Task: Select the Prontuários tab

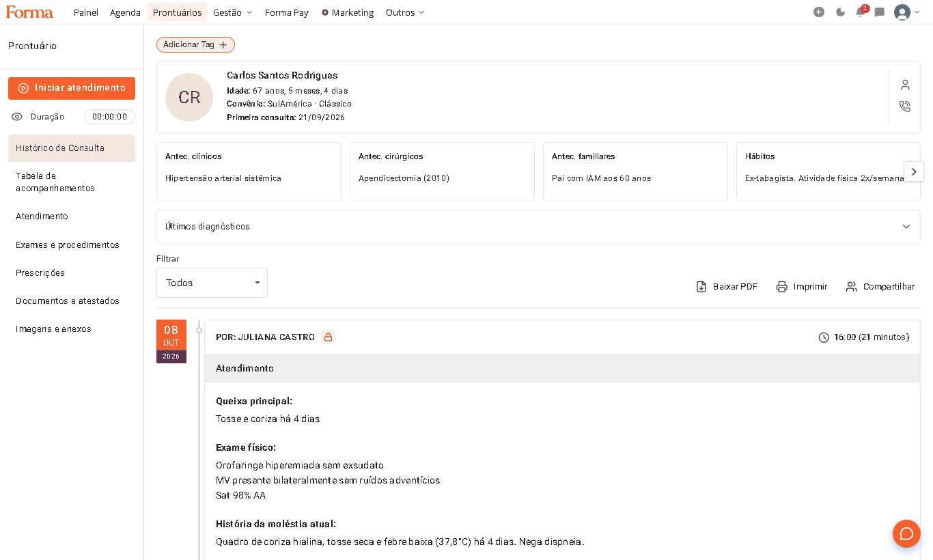Action: click(177, 12)
